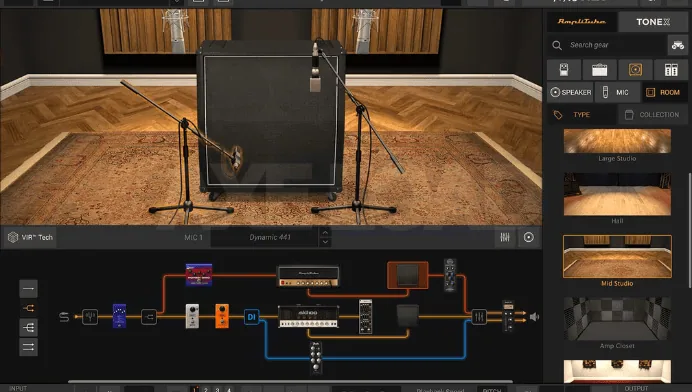The width and height of the screenshot is (692, 392).
Task: Select the amplifier gear category
Action: (599, 70)
